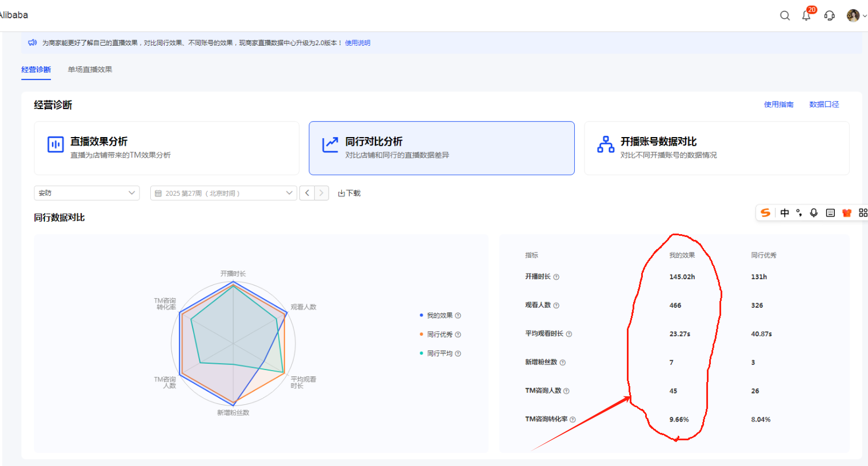This screenshot has height=466, width=868.
Task: Click the 指标 column header
Action: [531, 255]
